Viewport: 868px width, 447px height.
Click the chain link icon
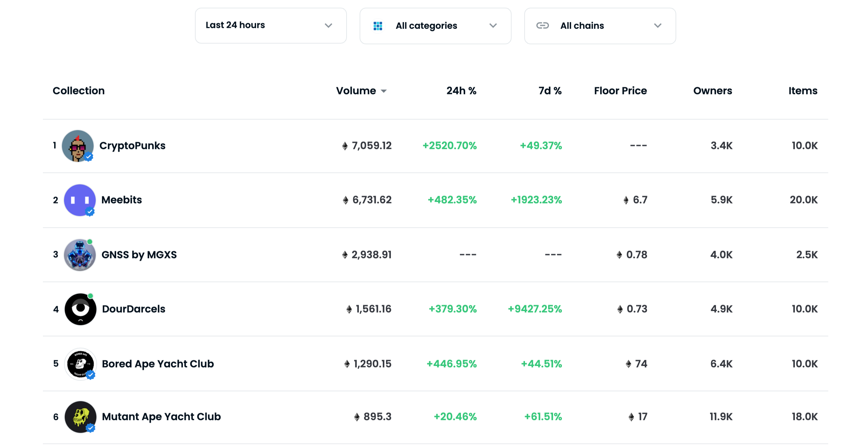tap(543, 25)
